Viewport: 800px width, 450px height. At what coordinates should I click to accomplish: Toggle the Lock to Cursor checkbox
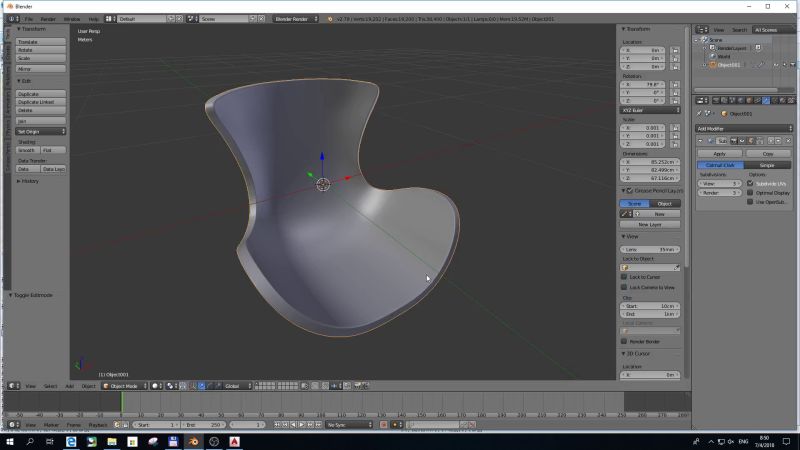coord(624,277)
